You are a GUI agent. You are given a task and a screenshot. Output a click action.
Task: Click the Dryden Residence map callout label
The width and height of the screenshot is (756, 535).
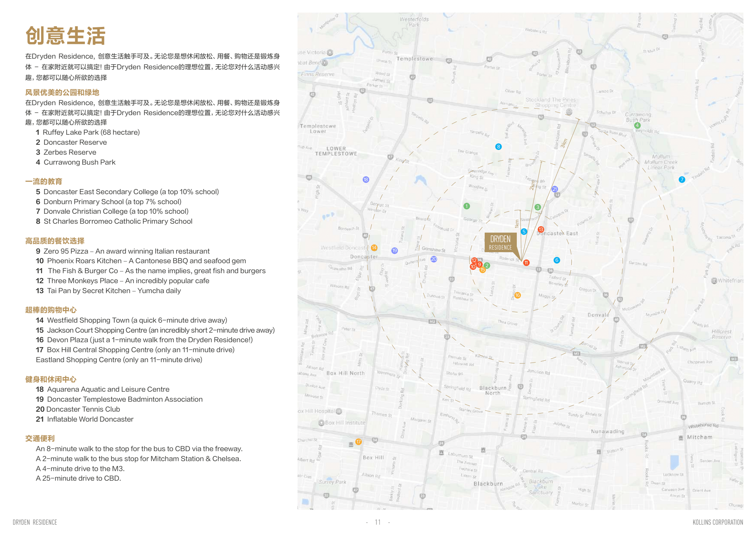tap(500, 243)
